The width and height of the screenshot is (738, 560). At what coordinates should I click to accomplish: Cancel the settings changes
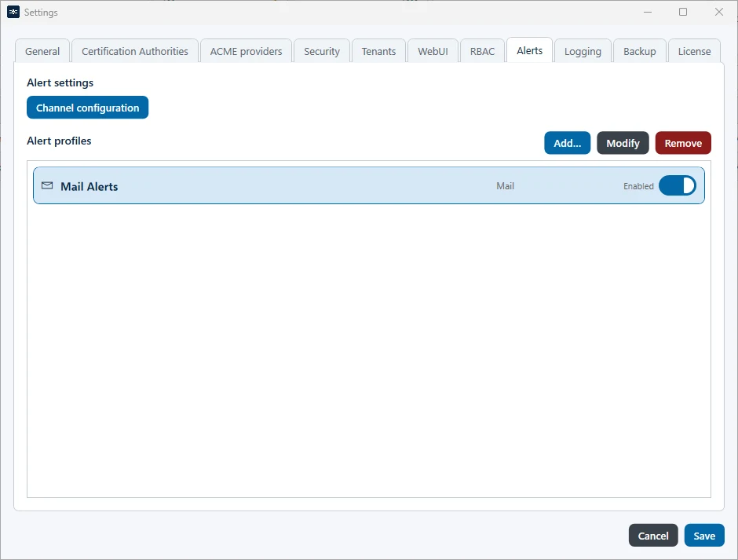(653, 535)
